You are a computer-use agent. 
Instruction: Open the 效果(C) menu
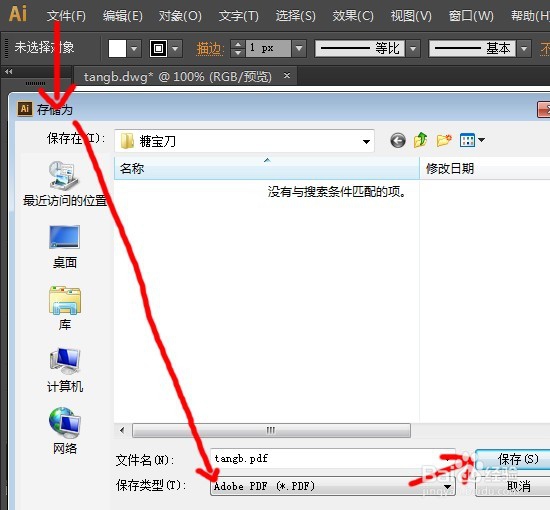point(353,15)
